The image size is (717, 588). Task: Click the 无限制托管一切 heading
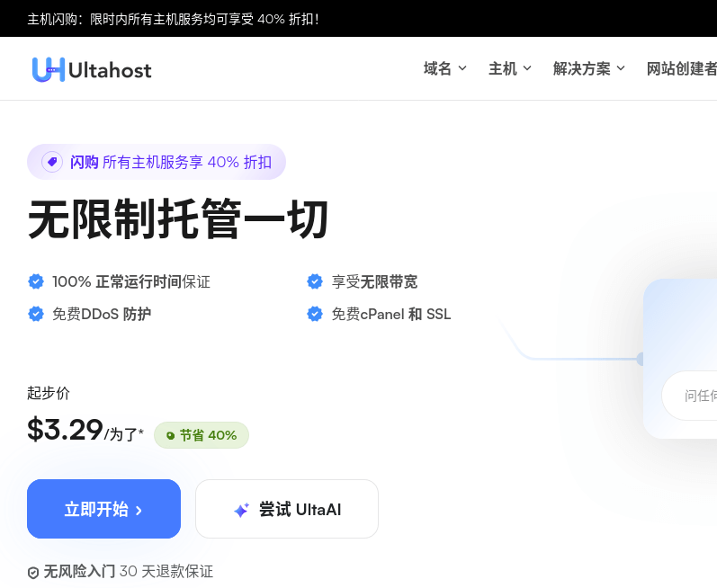tap(178, 218)
